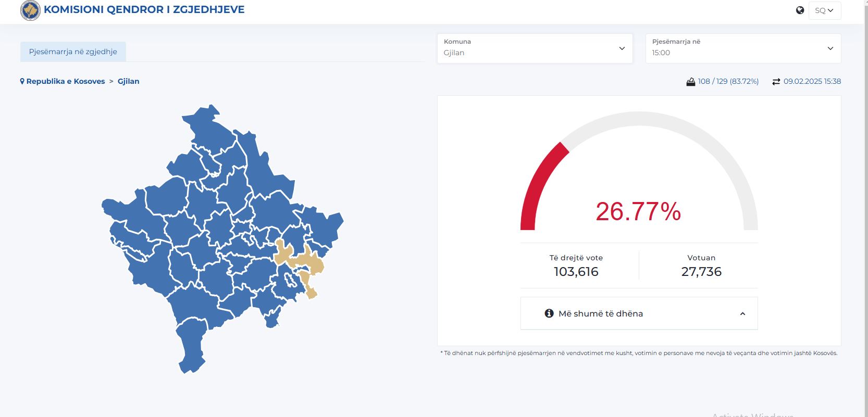Viewport: 868px width, 417px height.
Task: Click the KQZ emblem logo
Action: [x=30, y=10]
